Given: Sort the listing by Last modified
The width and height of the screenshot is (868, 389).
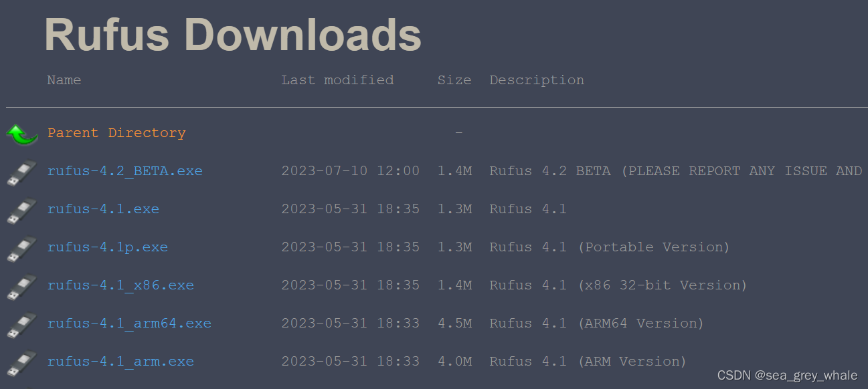Looking at the screenshot, I should pyautogui.click(x=337, y=80).
